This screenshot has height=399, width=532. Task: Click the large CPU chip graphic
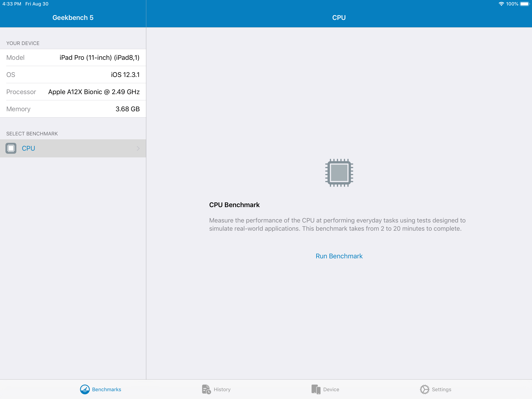(x=339, y=173)
